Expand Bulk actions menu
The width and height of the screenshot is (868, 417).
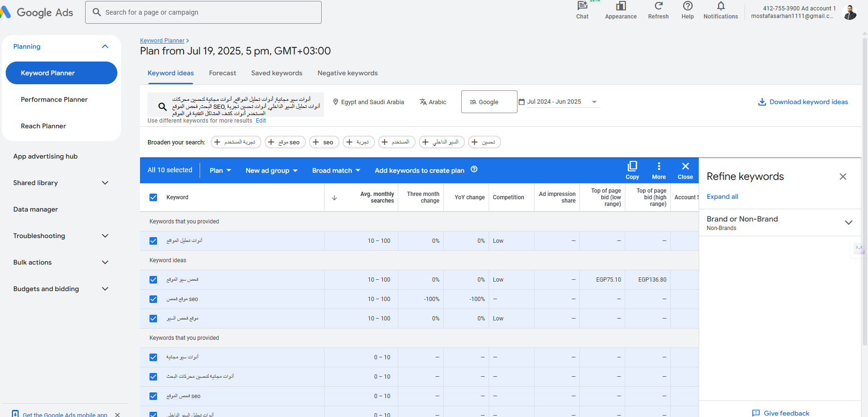tap(105, 262)
